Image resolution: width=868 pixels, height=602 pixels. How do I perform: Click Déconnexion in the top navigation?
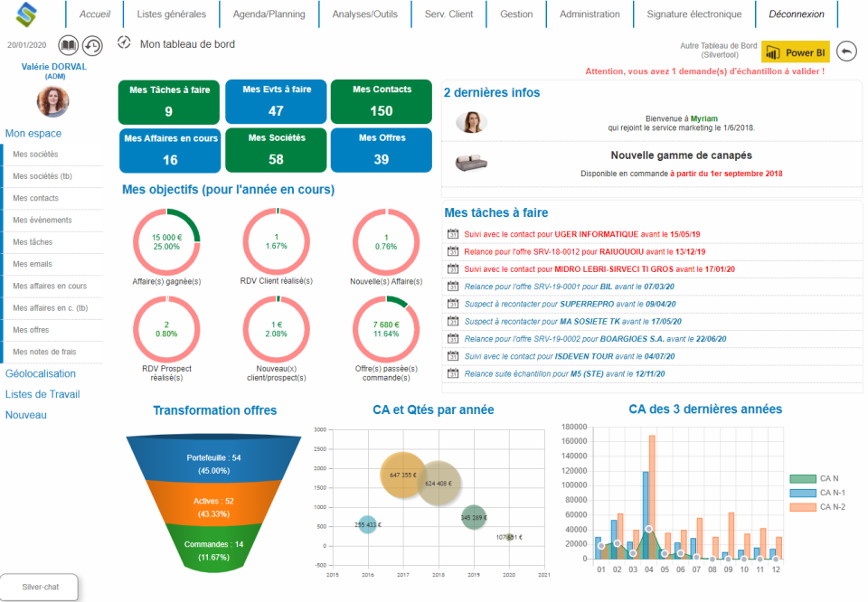(796, 14)
